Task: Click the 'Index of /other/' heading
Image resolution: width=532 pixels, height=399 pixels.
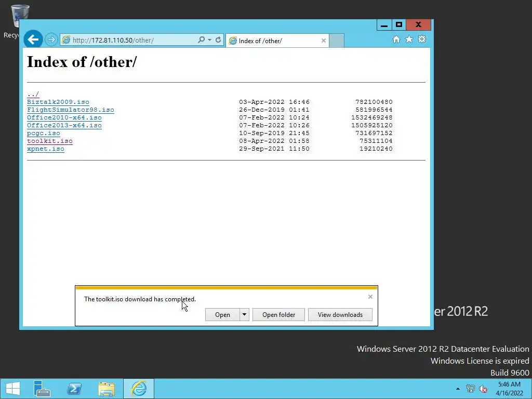Action: click(82, 62)
